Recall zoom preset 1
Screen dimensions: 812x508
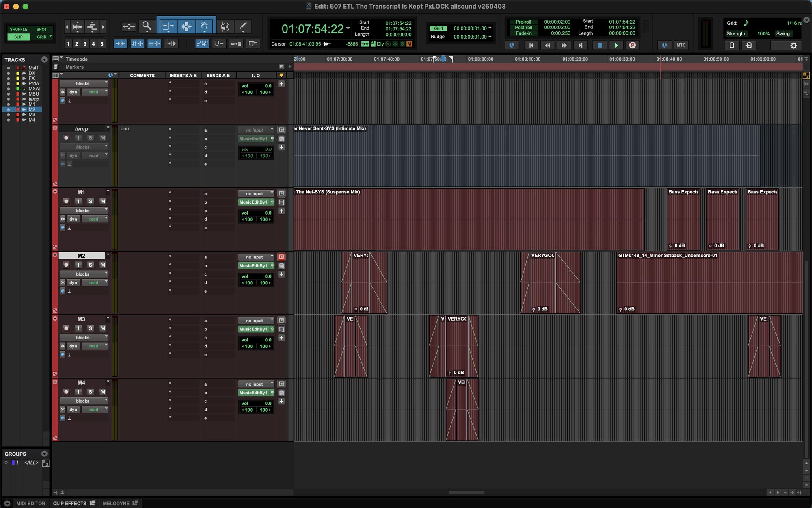coord(68,44)
